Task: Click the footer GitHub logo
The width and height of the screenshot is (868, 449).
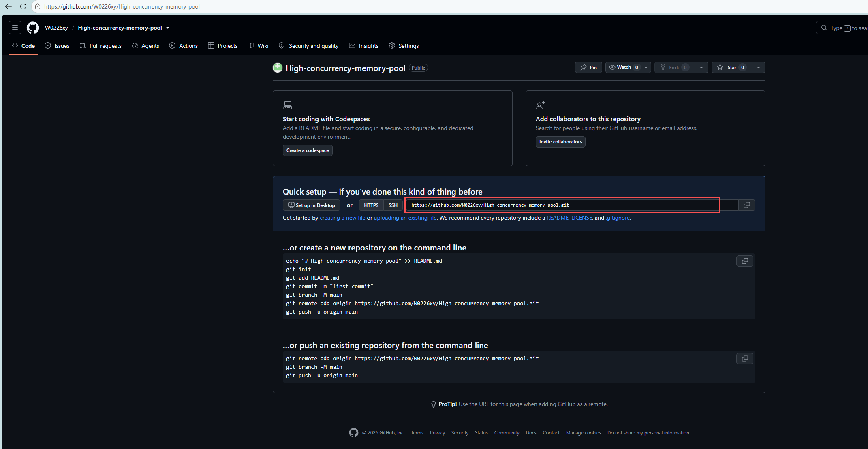Action: coord(354,433)
